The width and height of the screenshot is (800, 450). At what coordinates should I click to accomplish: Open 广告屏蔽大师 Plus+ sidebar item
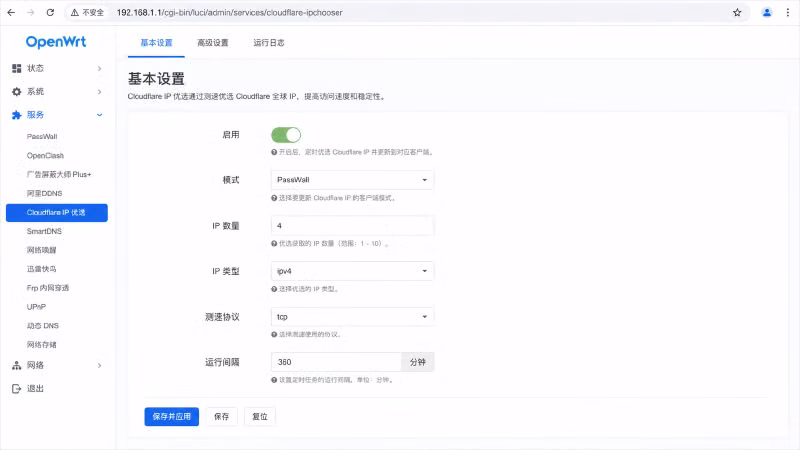pyautogui.click(x=59, y=174)
